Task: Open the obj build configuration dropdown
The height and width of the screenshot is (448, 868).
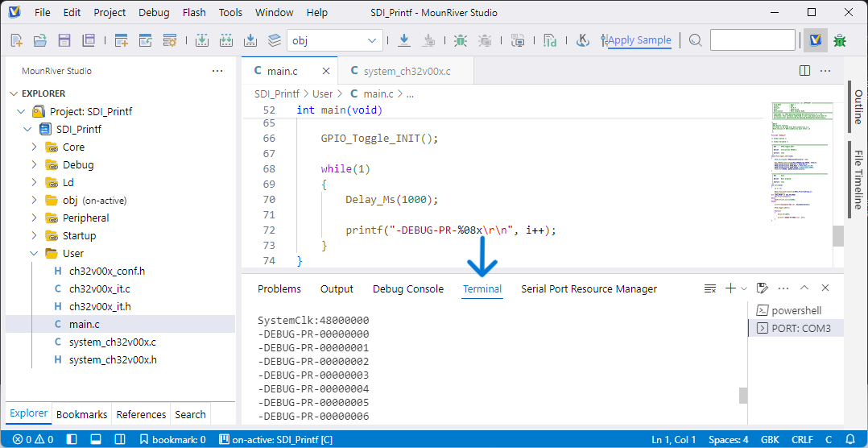Action: click(x=335, y=40)
